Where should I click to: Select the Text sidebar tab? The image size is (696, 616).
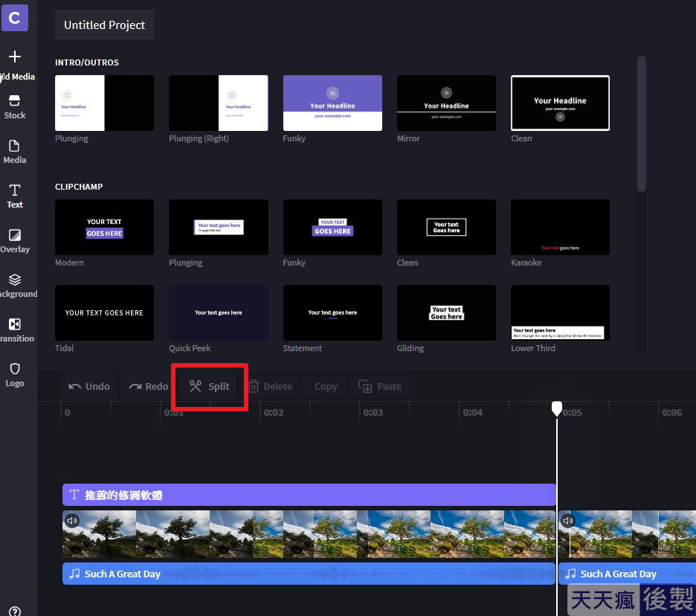(15, 196)
